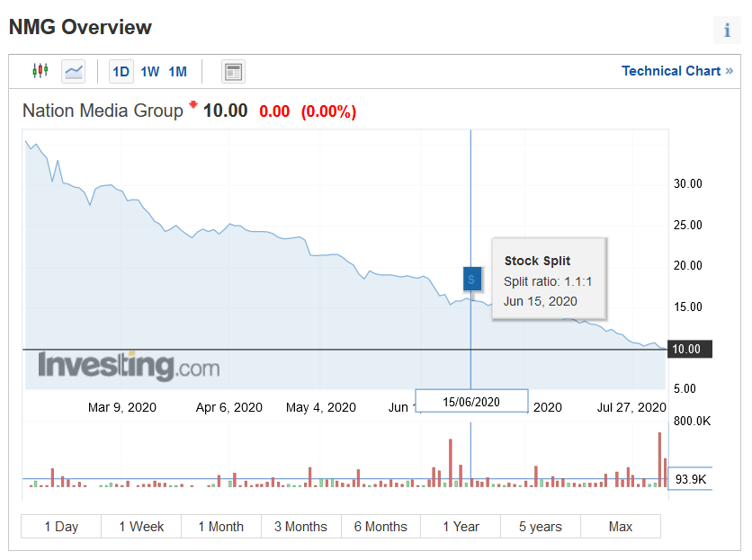752x560 pixels.
Task: Choose the 1 Day time range
Action: [61, 527]
